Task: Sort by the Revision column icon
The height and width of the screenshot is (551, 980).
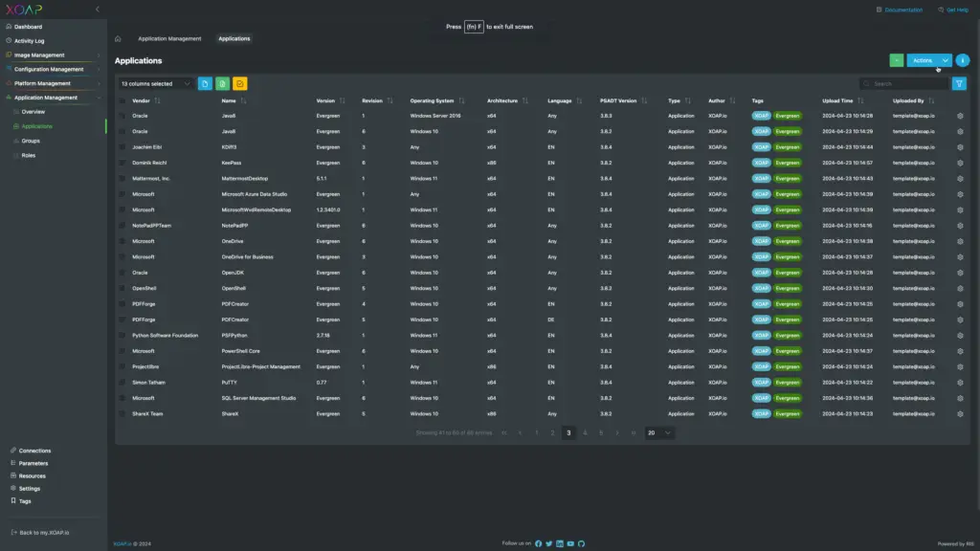Action: click(390, 100)
